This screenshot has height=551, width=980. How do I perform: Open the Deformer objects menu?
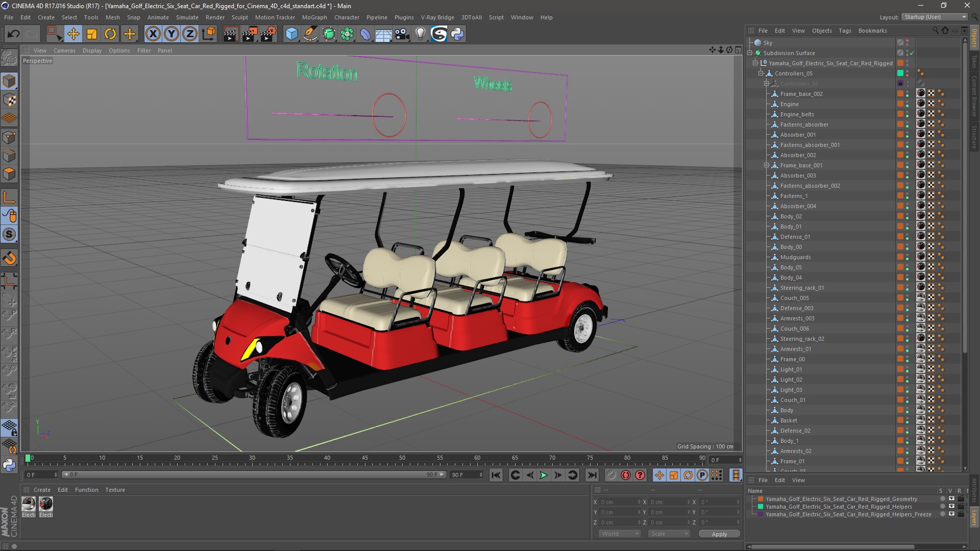click(x=365, y=34)
